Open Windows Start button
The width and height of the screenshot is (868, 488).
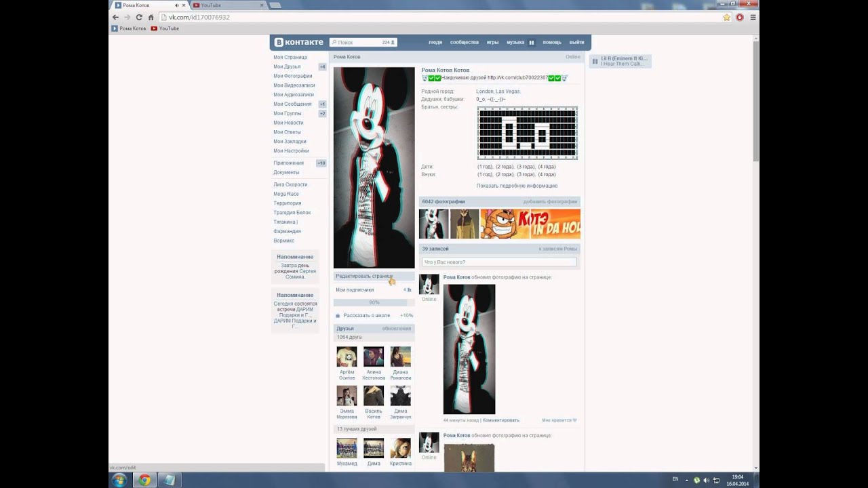(119, 480)
